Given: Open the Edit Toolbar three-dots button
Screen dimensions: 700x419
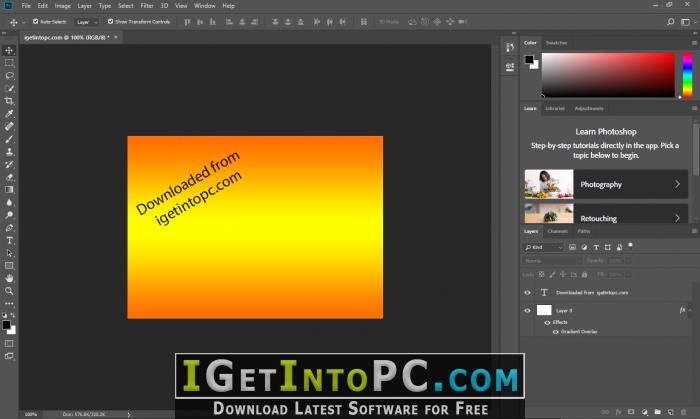Looking at the screenshot, I should coord(9,303).
